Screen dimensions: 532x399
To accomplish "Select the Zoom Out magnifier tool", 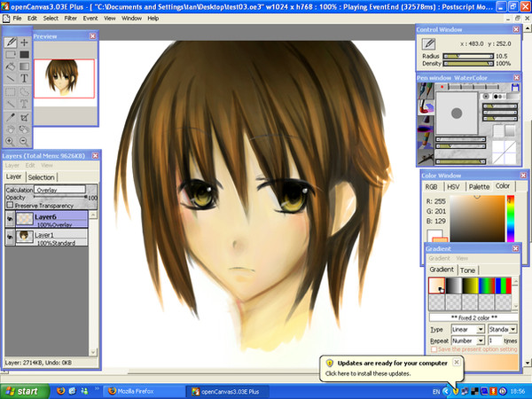I will coord(24,141).
